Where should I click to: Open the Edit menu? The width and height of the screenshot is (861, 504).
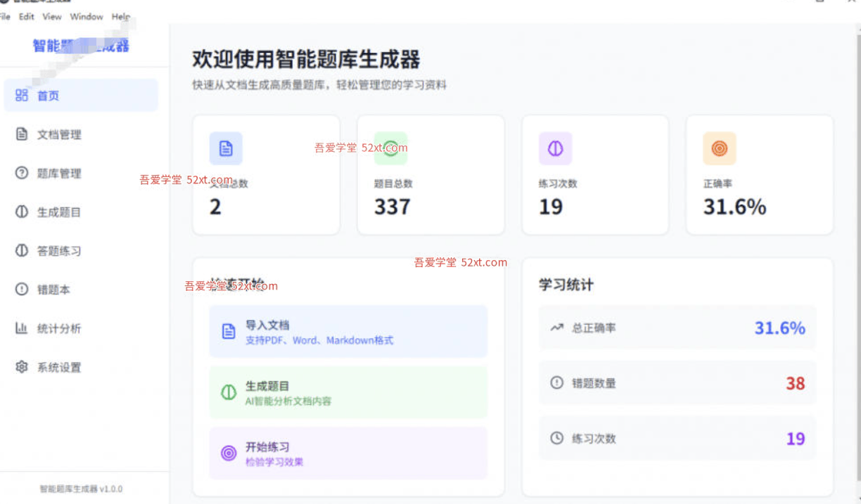(x=27, y=16)
